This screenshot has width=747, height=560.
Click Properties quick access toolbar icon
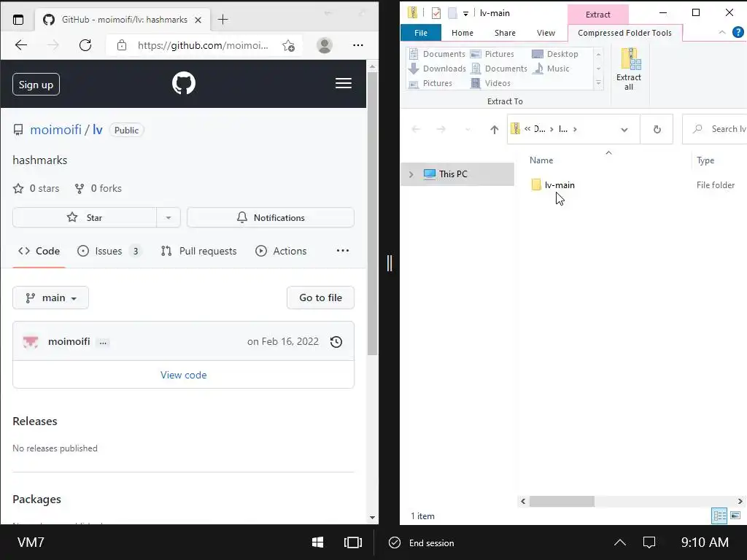pyautogui.click(x=436, y=13)
